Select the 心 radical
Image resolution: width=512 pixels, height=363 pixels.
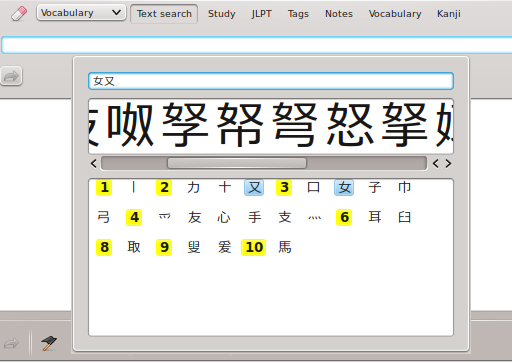pyautogui.click(x=224, y=217)
